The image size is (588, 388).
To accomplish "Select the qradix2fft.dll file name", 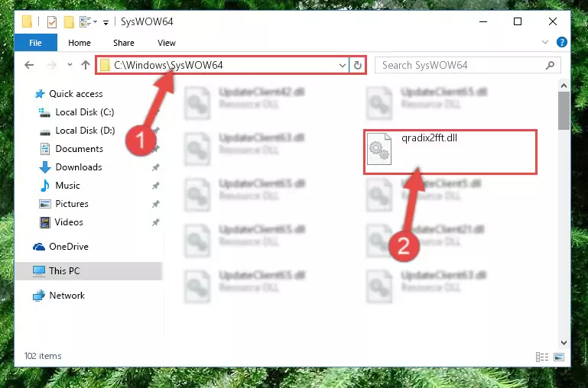I will (x=430, y=137).
